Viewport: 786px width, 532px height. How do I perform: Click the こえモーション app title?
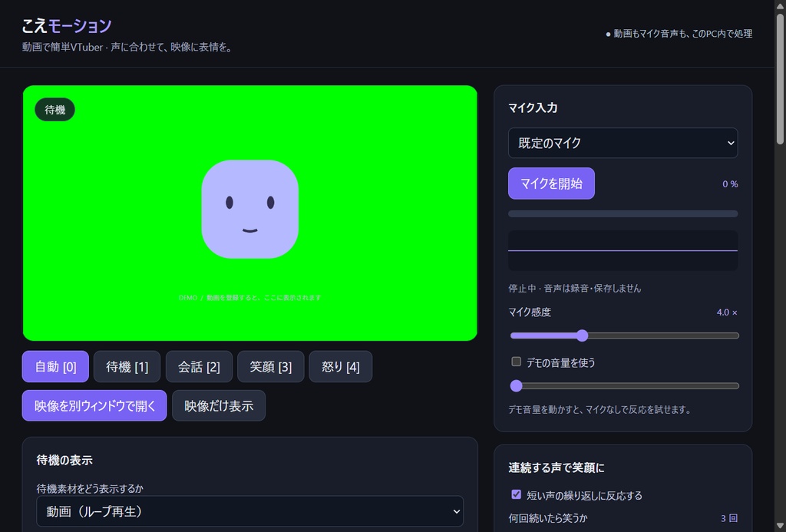point(67,25)
